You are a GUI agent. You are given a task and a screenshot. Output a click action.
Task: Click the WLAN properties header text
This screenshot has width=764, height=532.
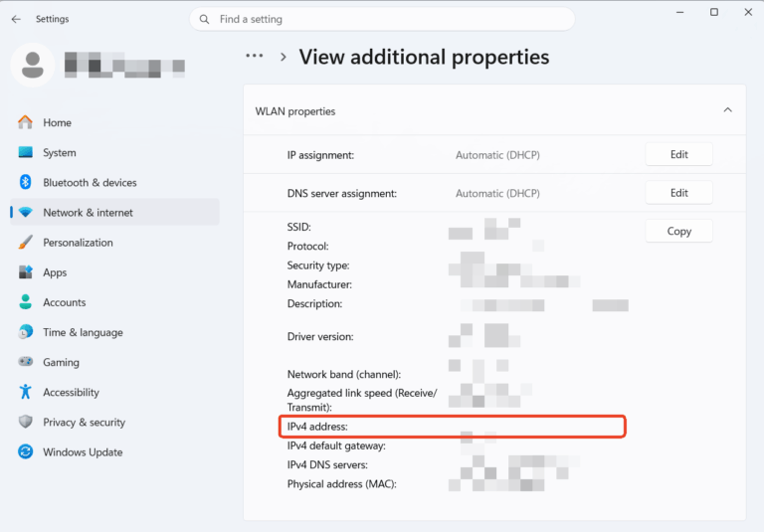pos(295,111)
